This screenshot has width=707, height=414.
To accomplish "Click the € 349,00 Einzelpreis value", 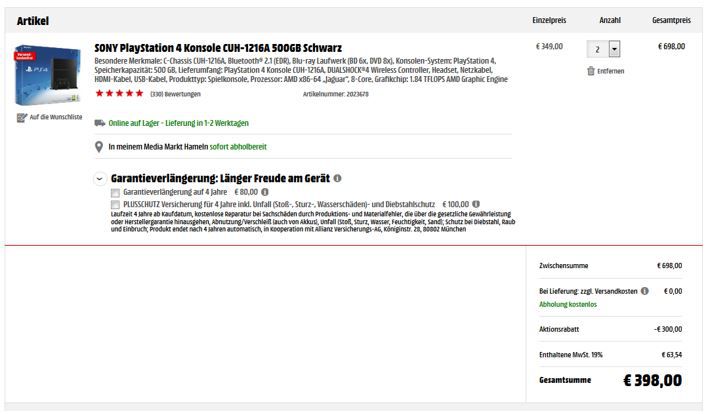I will (x=549, y=46).
